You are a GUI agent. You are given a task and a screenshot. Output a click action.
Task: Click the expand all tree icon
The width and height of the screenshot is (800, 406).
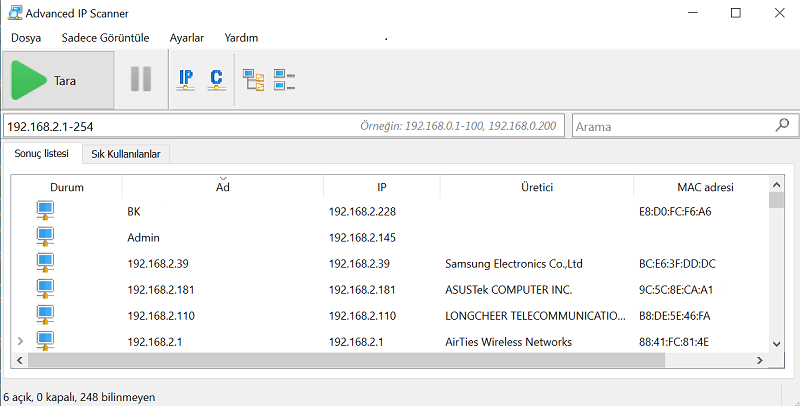pos(254,80)
